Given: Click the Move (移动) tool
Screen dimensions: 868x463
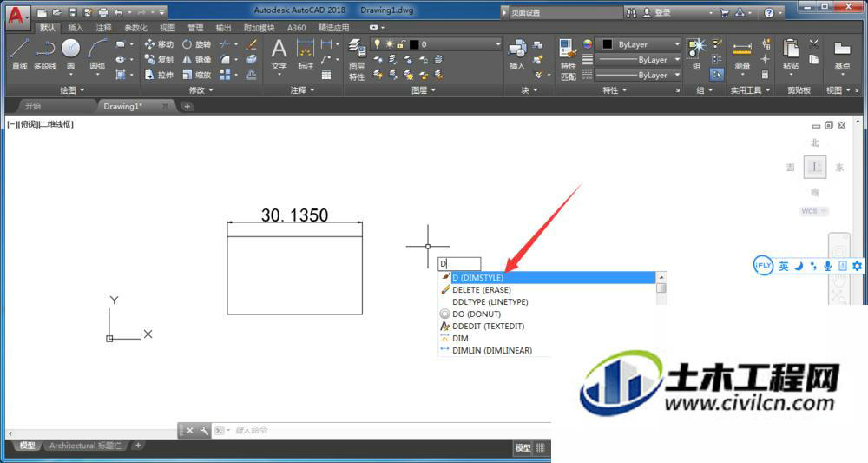Looking at the screenshot, I should 158,44.
